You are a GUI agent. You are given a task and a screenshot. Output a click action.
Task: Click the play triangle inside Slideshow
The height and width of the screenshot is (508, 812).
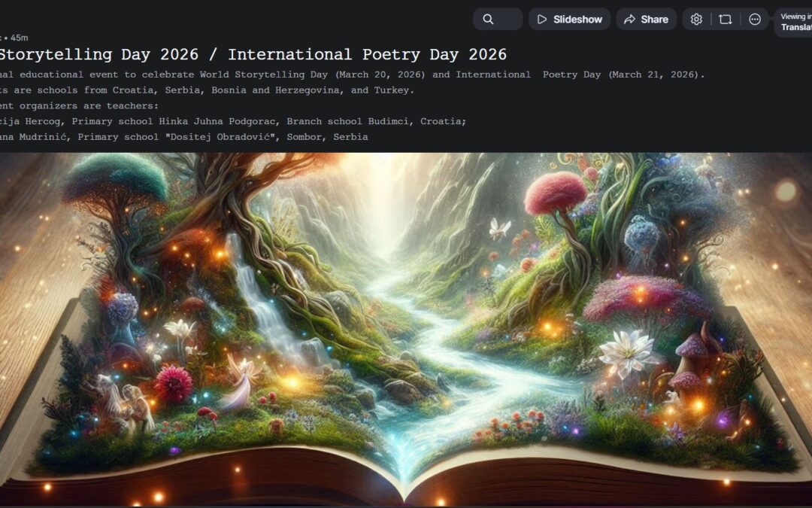(543, 20)
